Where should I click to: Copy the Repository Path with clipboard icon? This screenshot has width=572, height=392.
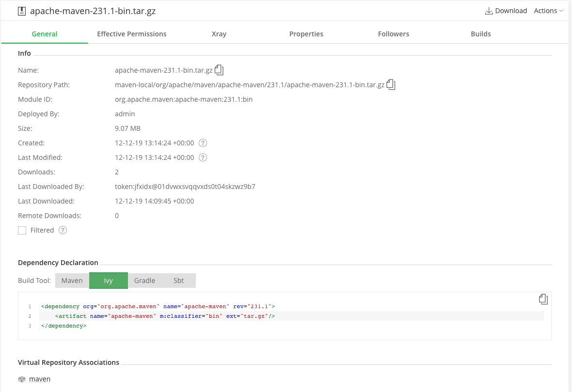pyautogui.click(x=391, y=85)
